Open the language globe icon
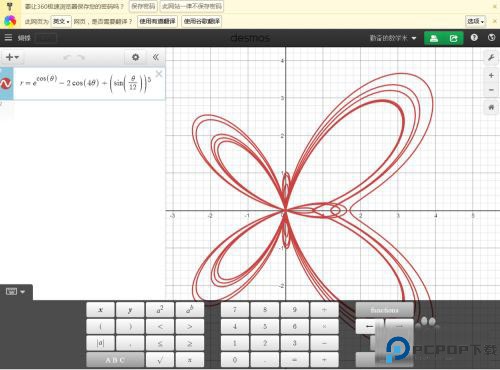 click(x=491, y=38)
